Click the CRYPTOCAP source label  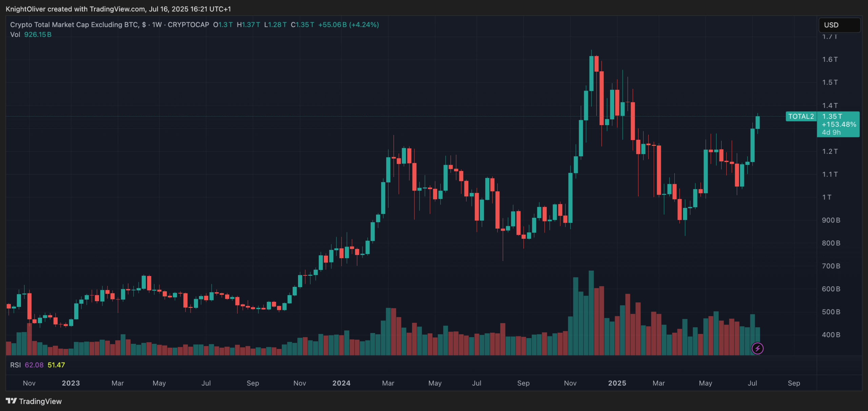click(x=189, y=25)
